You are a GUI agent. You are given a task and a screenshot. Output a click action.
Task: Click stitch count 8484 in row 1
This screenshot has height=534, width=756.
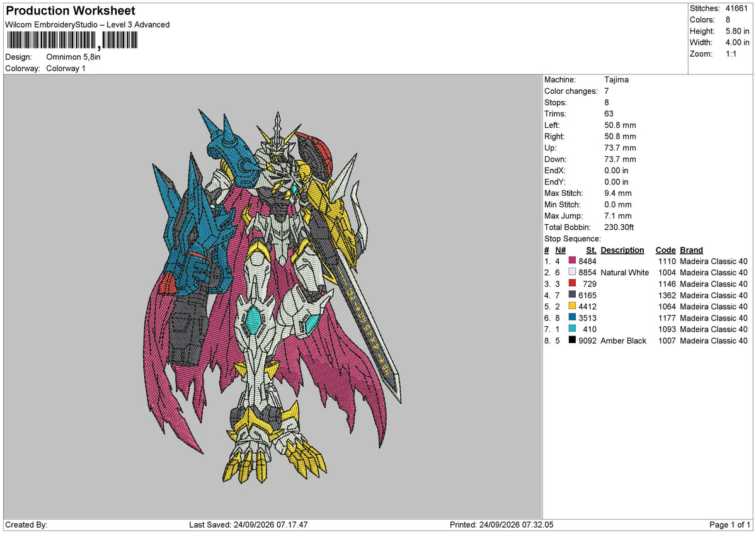tap(587, 261)
